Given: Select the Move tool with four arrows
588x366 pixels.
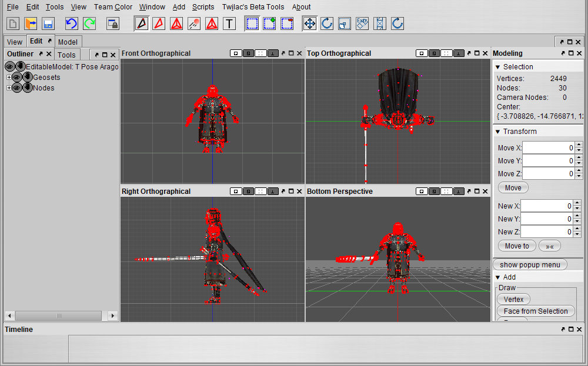Looking at the screenshot, I should [x=309, y=23].
